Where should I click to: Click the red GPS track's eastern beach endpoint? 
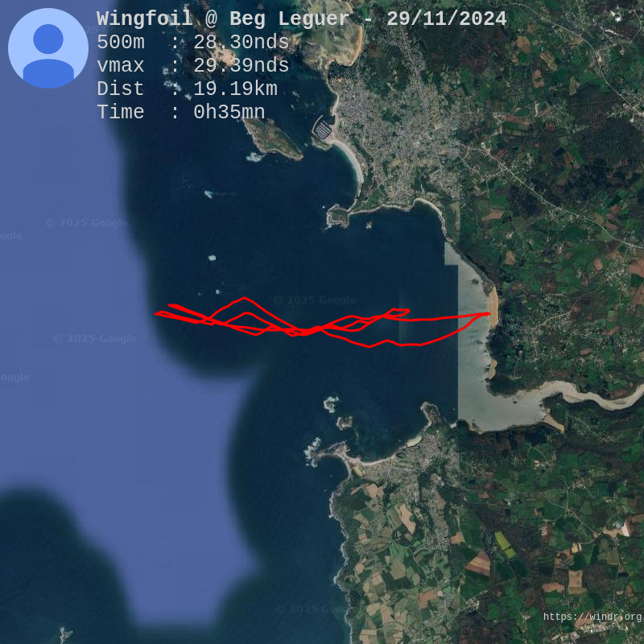(x=489, y=314)
